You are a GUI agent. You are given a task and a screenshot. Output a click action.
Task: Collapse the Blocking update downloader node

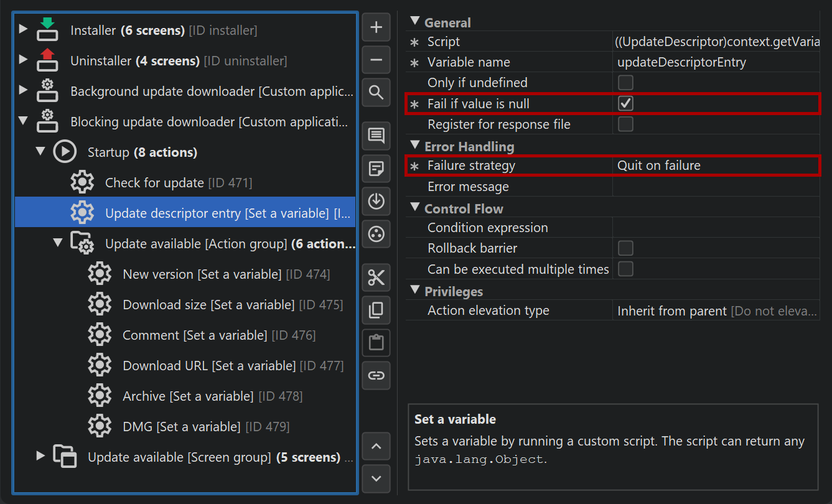[x=23, y=121]
